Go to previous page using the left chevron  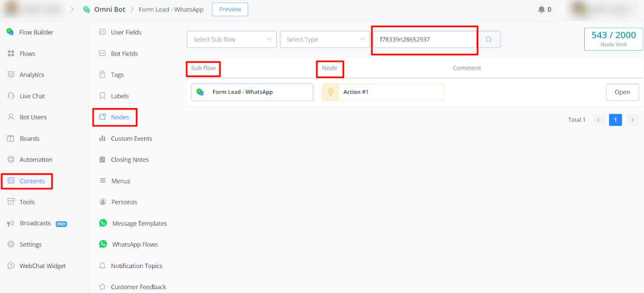point(598,120)
